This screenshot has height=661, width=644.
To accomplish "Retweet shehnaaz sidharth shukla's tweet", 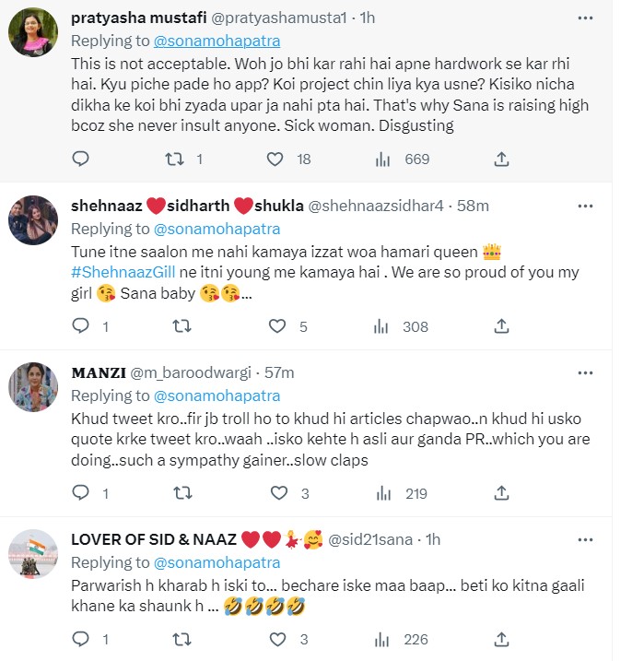I will pyautogui.click(x=181, y=325).
